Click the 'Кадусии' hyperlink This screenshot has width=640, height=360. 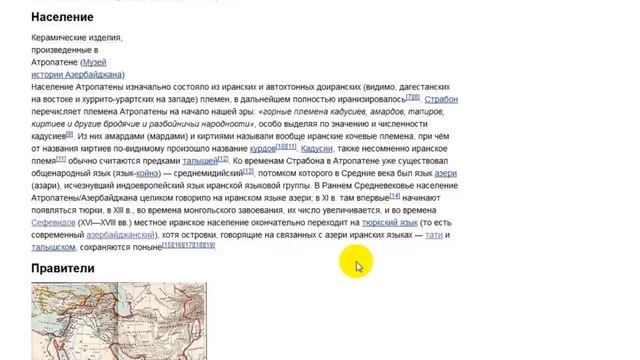(x=317, y=149)
